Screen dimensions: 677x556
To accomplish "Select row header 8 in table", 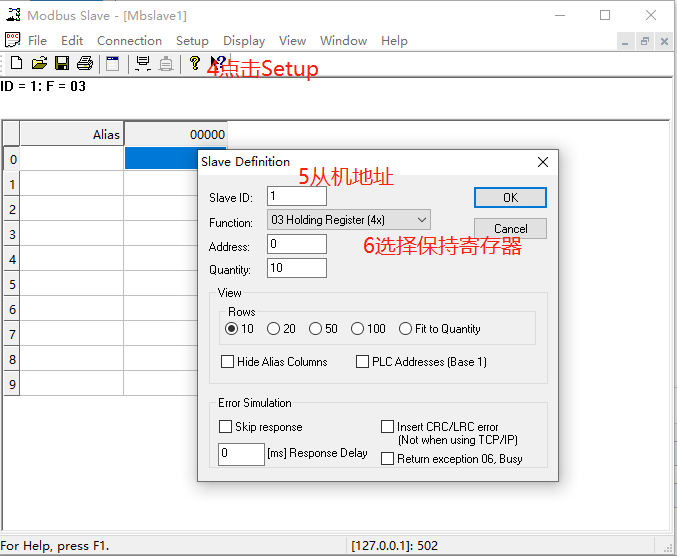I will [12, 359].
